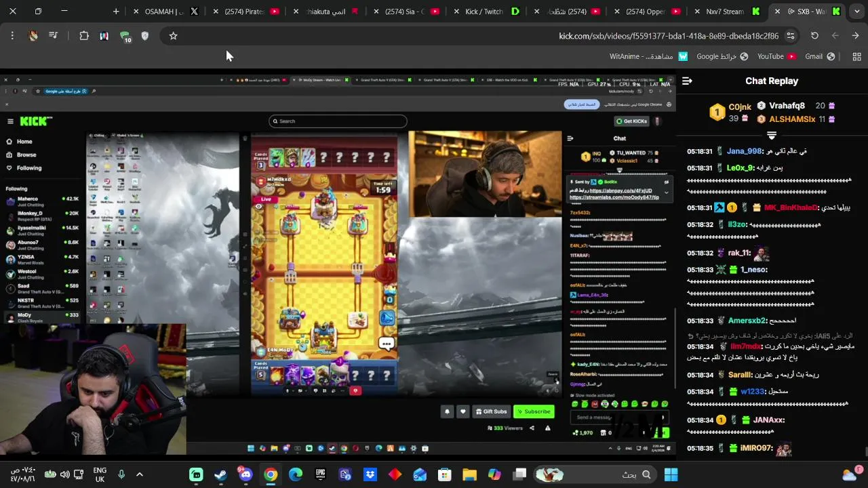Click the shield extension icon

click(x=144, y=36)
